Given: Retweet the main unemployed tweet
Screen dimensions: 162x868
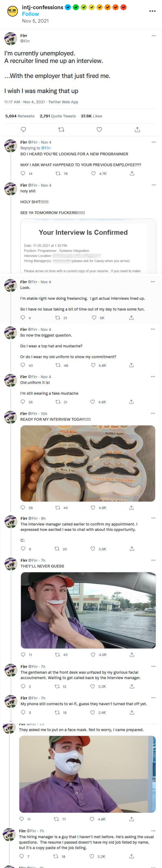Looking at the screenshot, I should [x=61, y=129].
